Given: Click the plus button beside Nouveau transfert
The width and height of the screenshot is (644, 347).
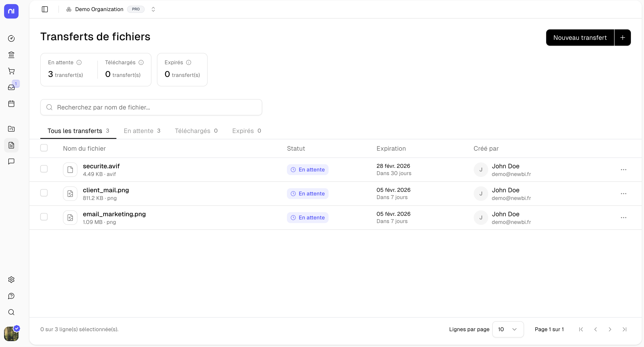Looking at the screenshot, I should [622, 38].
